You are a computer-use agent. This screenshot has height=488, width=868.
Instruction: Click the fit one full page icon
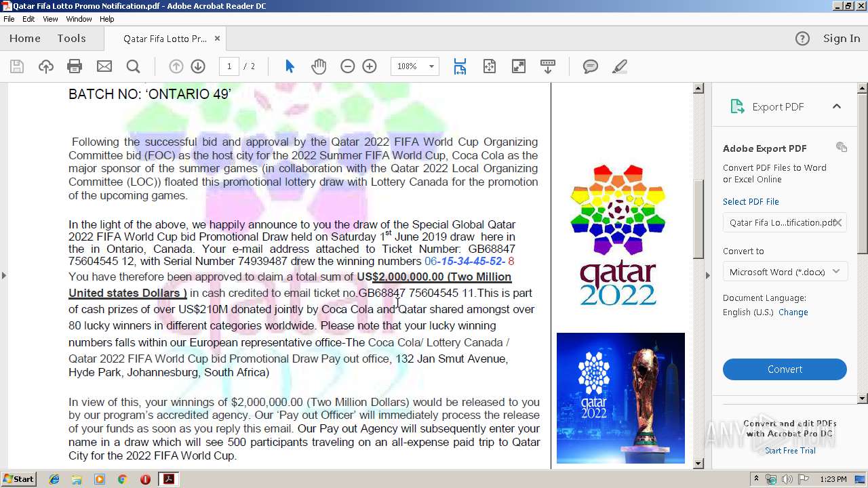490,66
